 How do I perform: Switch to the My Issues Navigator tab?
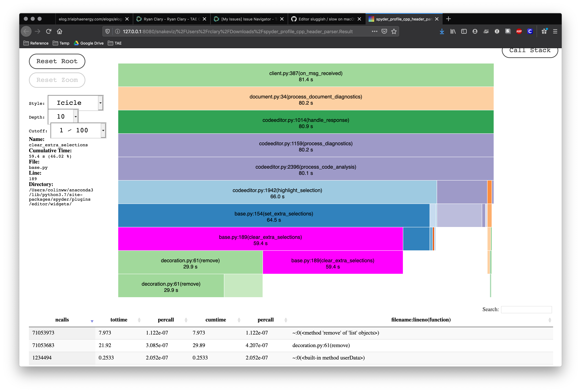[x=249, y=19]
